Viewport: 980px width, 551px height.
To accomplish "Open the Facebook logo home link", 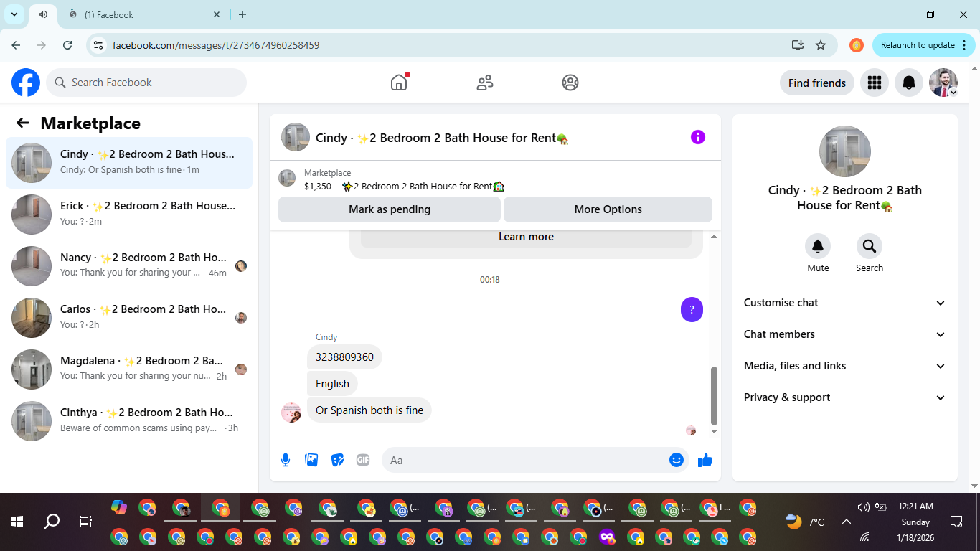I will pyautogui.click(x=26, y=83).
